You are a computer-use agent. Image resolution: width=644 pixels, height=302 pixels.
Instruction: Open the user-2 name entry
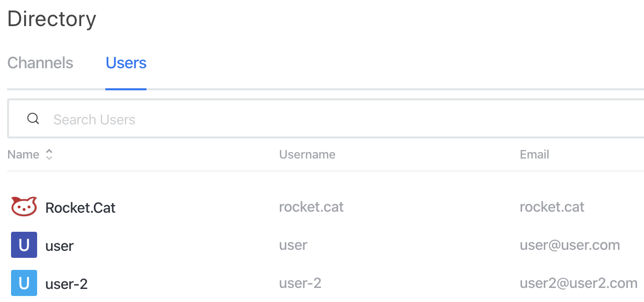tap(67, 284)
